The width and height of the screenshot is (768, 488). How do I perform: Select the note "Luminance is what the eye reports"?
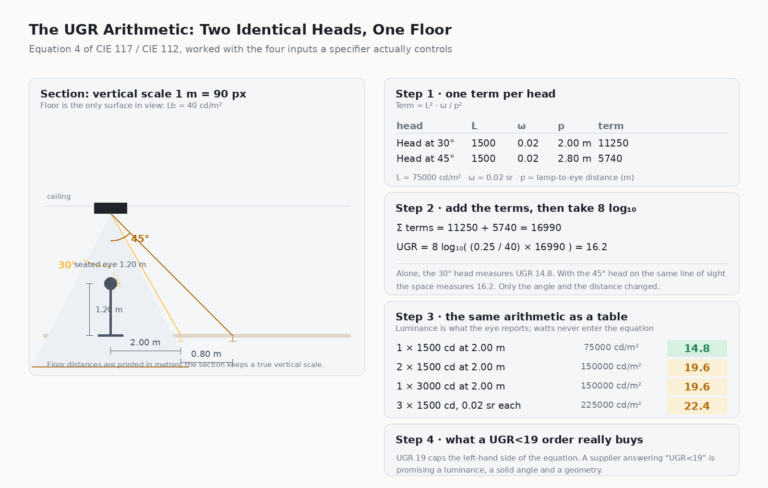524,328
